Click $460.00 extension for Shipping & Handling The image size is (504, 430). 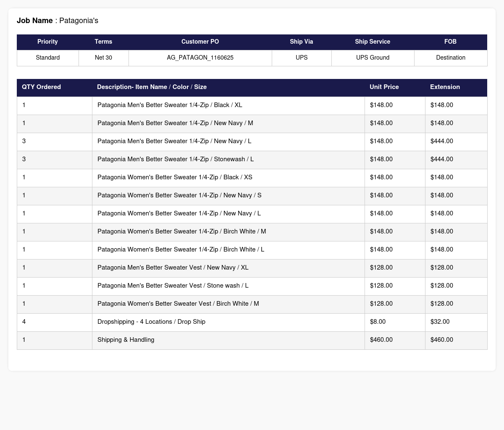click(442, 340)
